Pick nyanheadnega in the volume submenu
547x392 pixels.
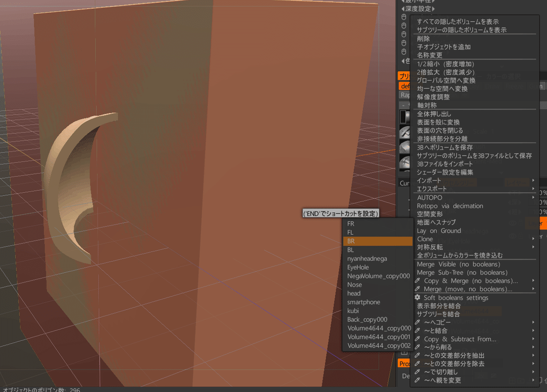coord(367,258)
